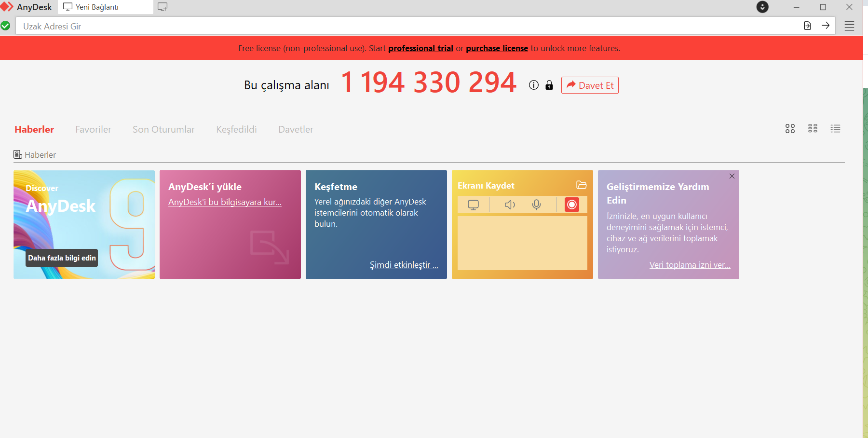
Task: Click the Uzak Adresi Gir input field
Action: point(410,26)
